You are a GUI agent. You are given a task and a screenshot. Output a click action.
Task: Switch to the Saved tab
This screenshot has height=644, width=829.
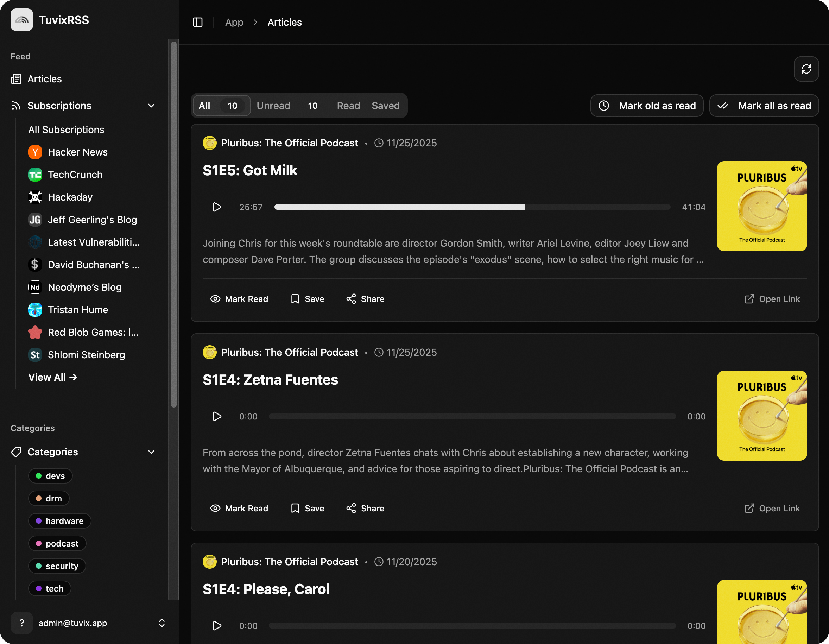point(385,106)
